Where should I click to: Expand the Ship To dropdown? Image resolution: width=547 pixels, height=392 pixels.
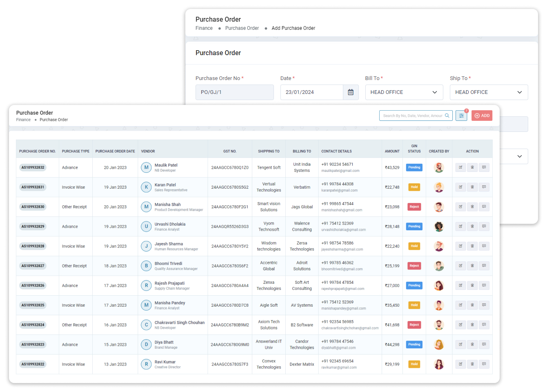(x=489, y=92)
